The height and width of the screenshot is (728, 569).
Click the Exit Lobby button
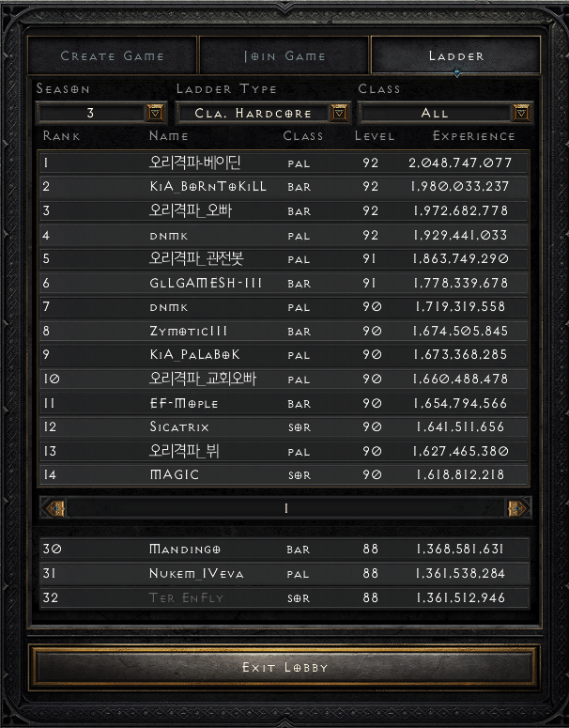(x=284, y=668)
